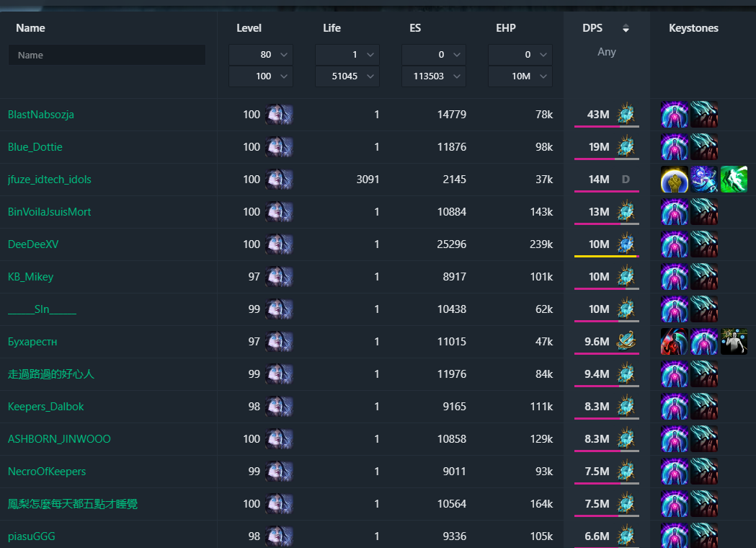Viewport: 756px width, 548px height.
Task: Open the maximum Level dropdown showing 100
Action: 261,76
